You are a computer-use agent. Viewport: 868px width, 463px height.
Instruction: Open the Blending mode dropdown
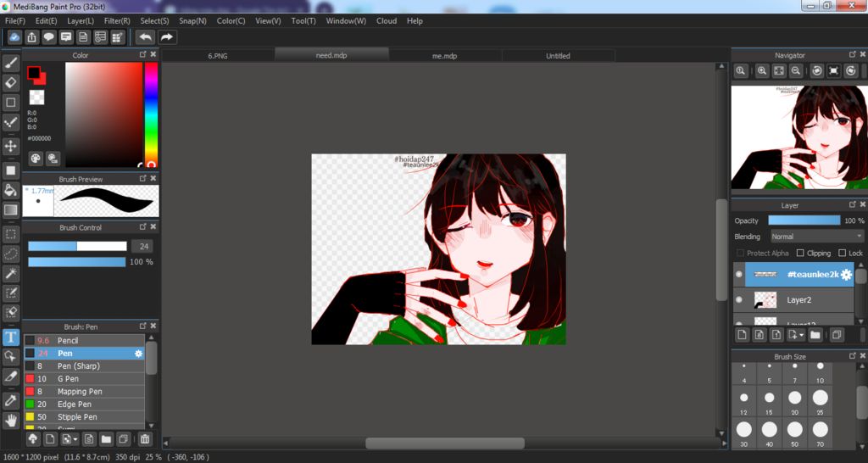click(x=817, y=237)
